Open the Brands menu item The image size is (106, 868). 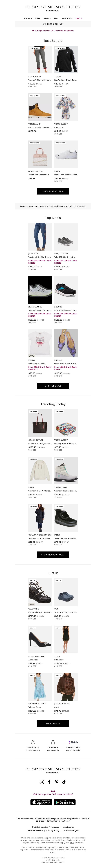28,18
